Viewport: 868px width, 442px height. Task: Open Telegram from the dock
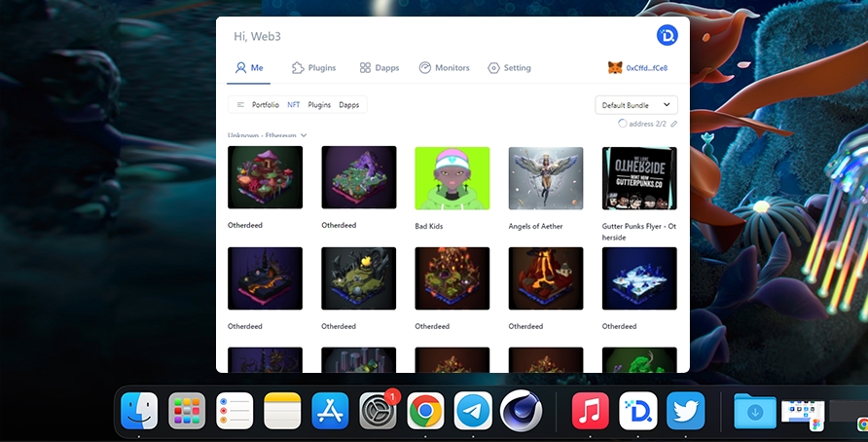click(x=473, y=411)
